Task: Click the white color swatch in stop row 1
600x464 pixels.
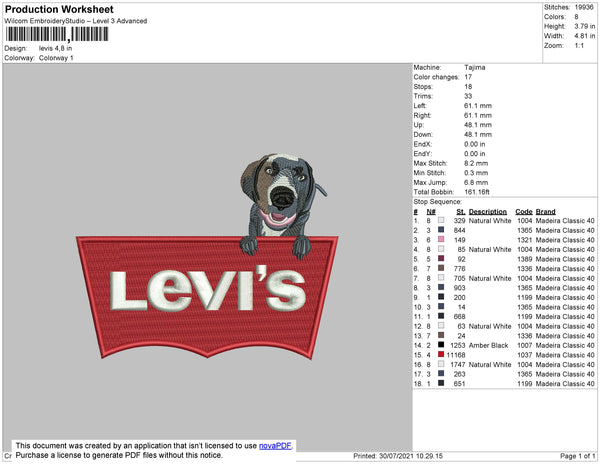Action: (x=441, y=220)
